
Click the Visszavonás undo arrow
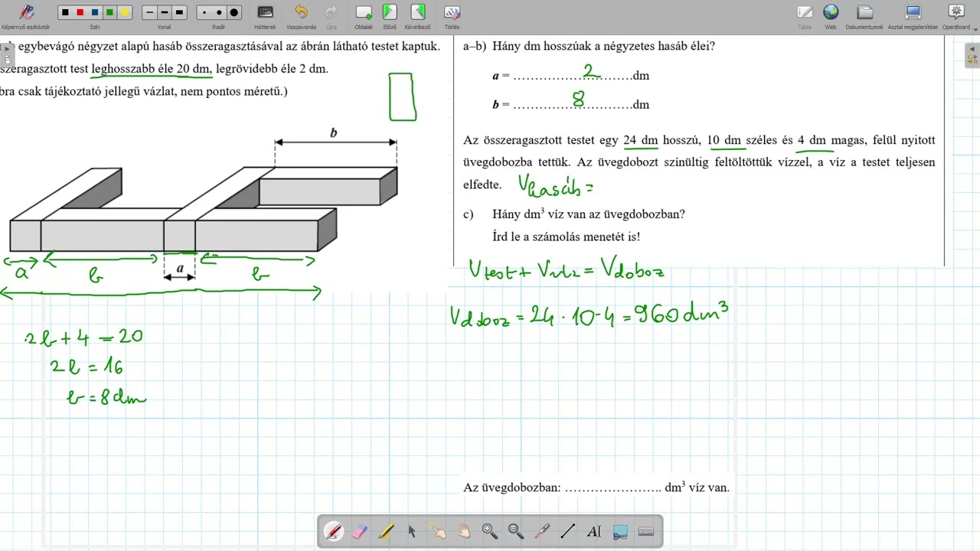click(x=301, y=12)
